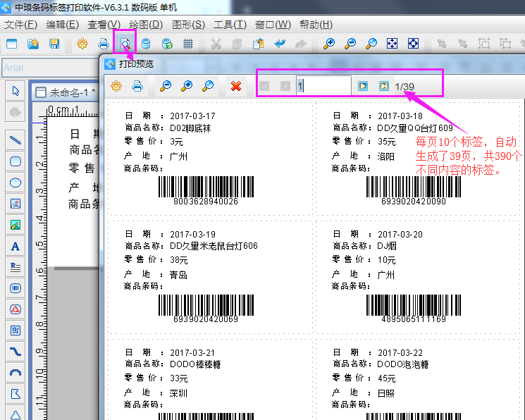The width and height of the screenshot is (525, 420).
Task: Select the text 'A' tool in left toolbar
Action: coord(15,246)
